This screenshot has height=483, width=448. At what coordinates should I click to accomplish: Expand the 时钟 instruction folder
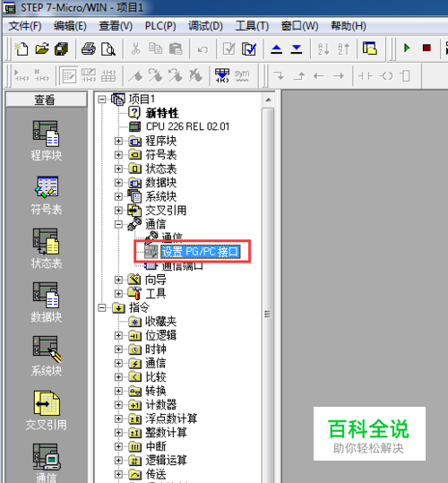pos(118,349)
